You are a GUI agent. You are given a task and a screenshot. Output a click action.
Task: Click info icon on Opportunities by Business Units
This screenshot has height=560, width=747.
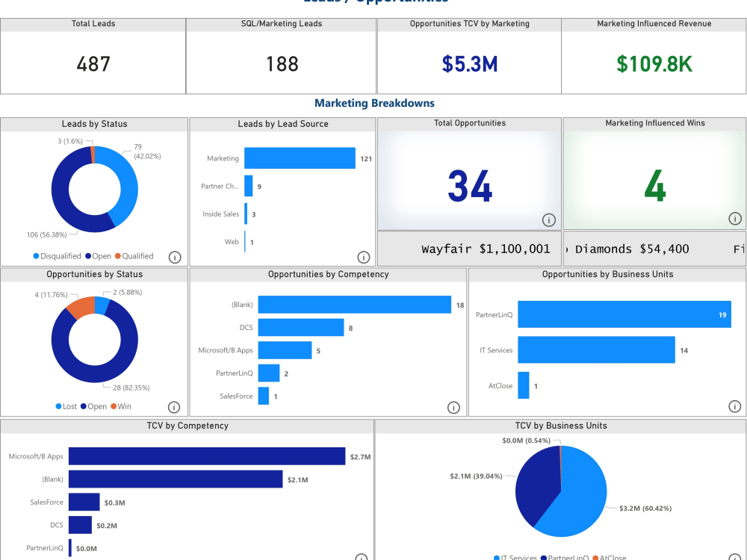(x=735, y=407)
